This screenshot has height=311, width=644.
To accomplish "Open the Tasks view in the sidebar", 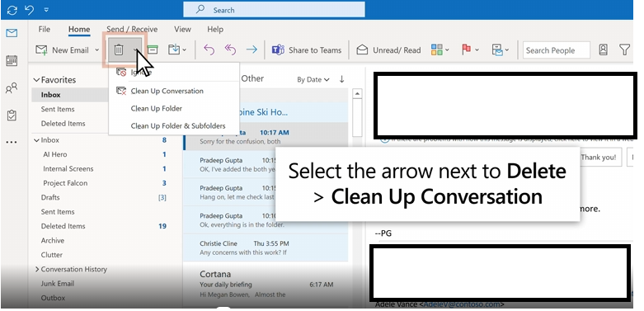I will (x=12, y=115).
